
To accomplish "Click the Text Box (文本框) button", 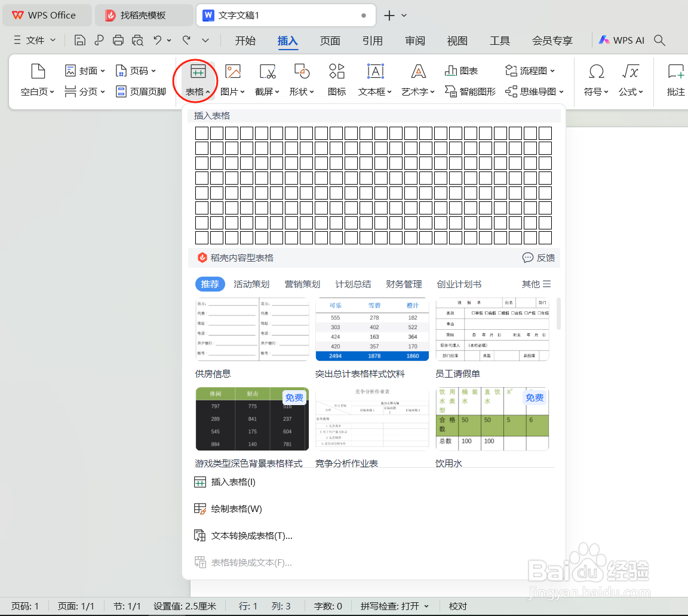I will pos(375,80).
